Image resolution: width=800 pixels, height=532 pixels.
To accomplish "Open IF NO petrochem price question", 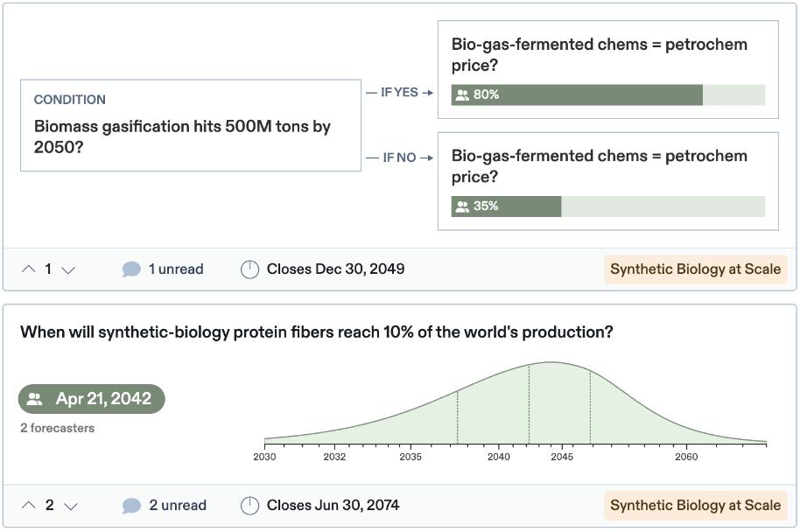I will [599, 166].
